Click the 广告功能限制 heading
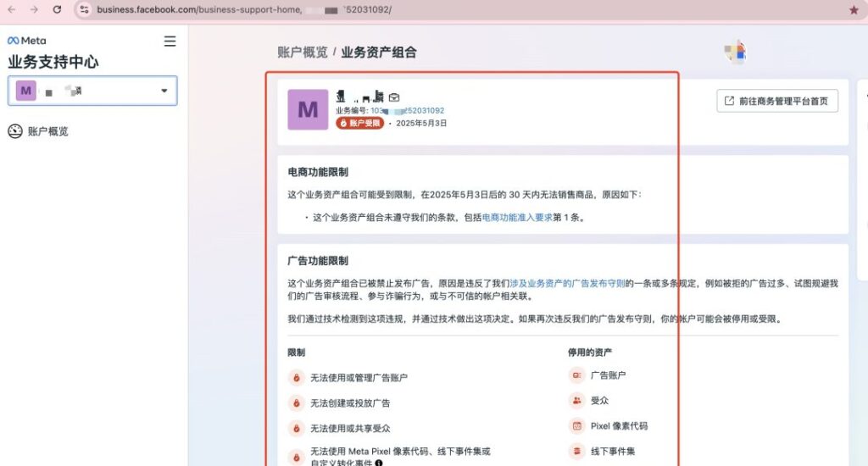 pyautogui.click(x=318, y=261)
